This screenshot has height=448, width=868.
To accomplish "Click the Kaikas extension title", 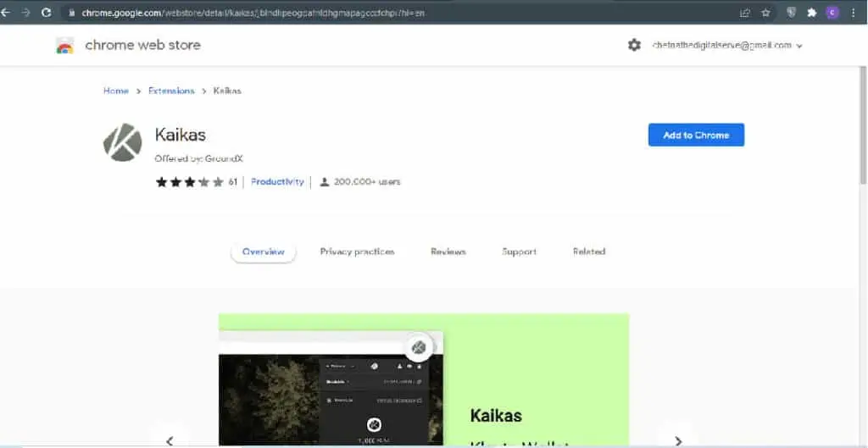I will [x=181, y=135].
